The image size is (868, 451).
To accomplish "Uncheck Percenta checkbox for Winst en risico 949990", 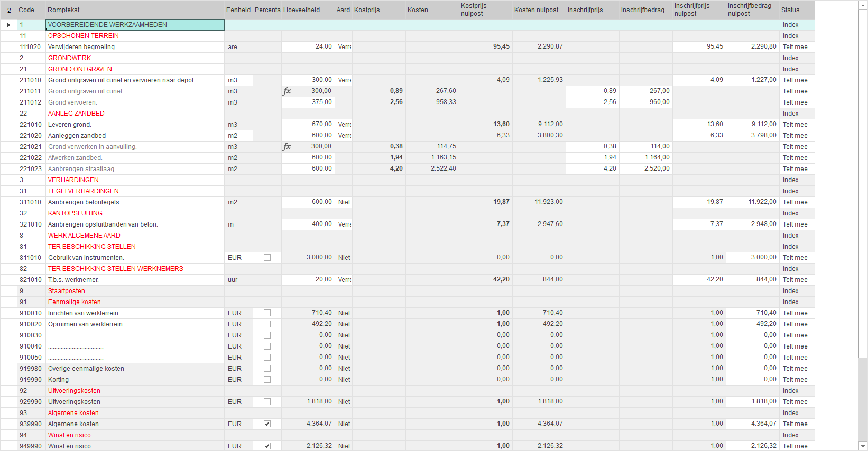I will pyautogui.click(x=267, y=446).
